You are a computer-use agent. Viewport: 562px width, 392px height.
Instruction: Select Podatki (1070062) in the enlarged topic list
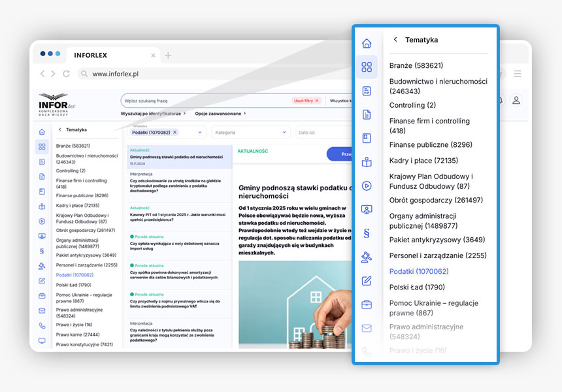pyautogui.click(x=419, y=271)
